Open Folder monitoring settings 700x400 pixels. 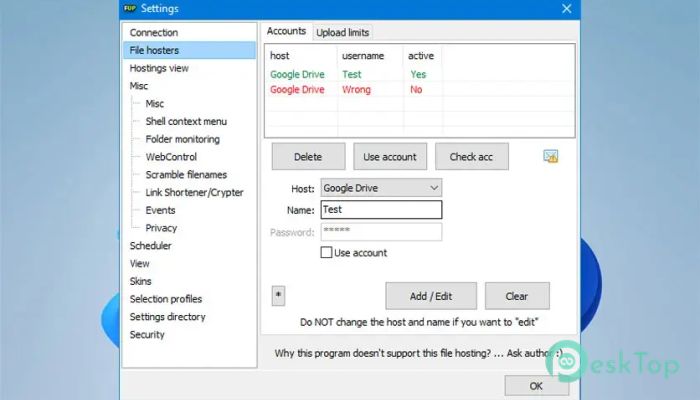(x=183, y=139)
